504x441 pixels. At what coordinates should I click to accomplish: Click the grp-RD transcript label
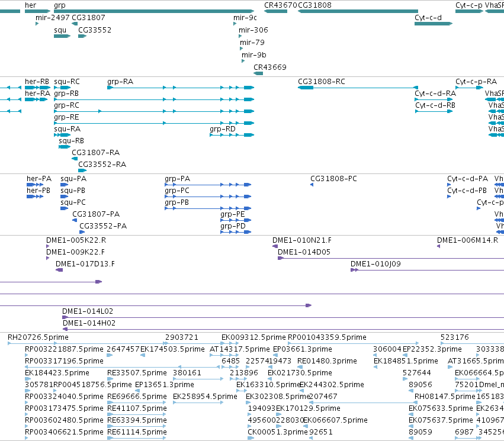click(223, 129)
